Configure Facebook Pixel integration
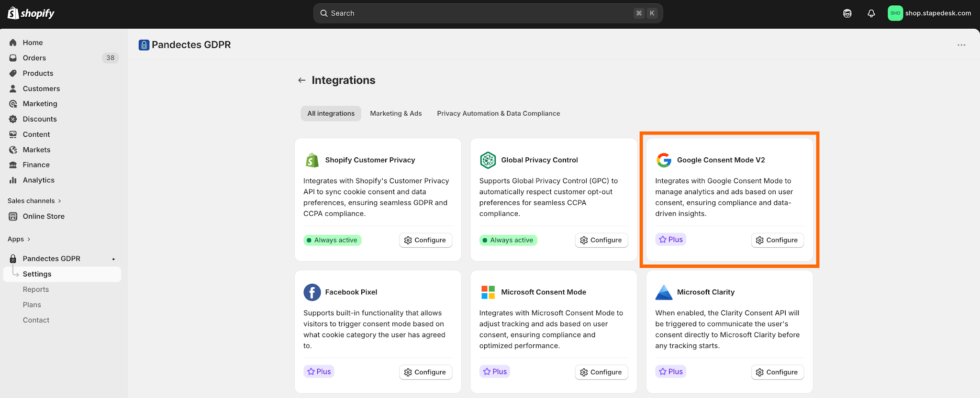 click(425, 372)
